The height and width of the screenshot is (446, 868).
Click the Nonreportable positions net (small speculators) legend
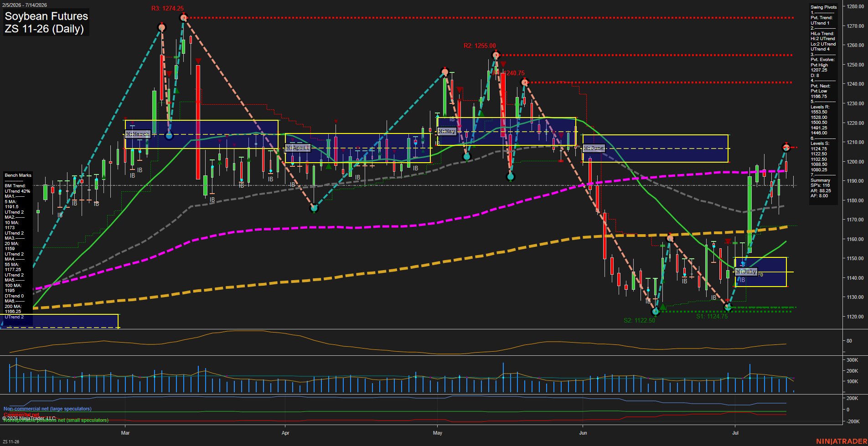56,420
